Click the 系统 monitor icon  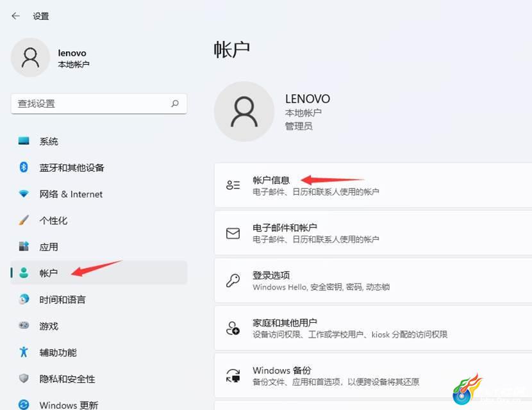24,141
